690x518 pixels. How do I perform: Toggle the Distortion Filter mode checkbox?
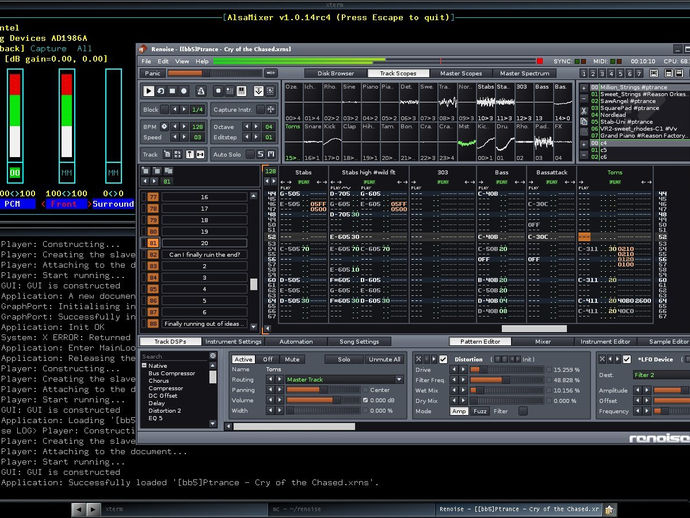(x=522, y=411)
